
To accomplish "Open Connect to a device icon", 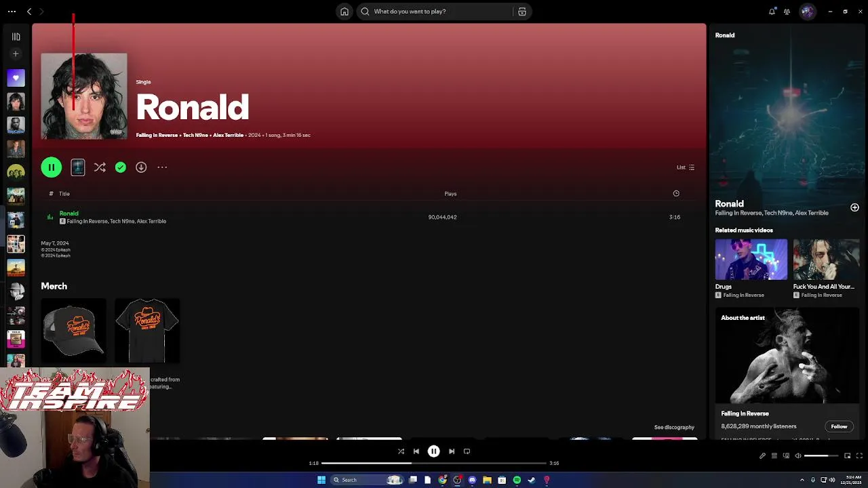I will [787, 456].
